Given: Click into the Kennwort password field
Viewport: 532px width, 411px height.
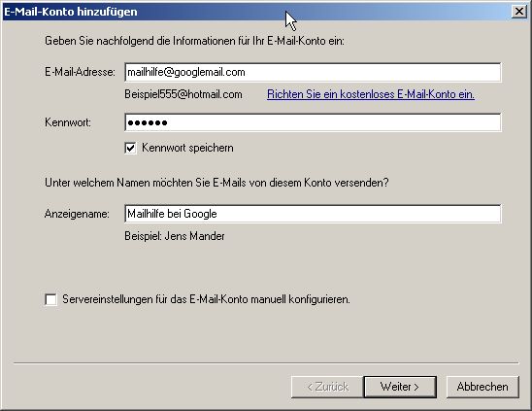Looking at the screenshot, I should point(313,122).
